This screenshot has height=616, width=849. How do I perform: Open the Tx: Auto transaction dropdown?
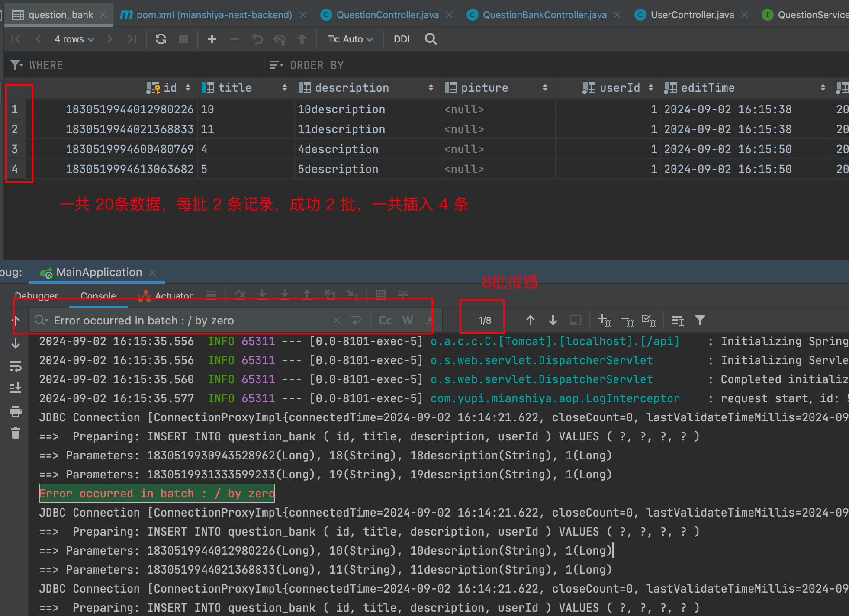point(350,39)
